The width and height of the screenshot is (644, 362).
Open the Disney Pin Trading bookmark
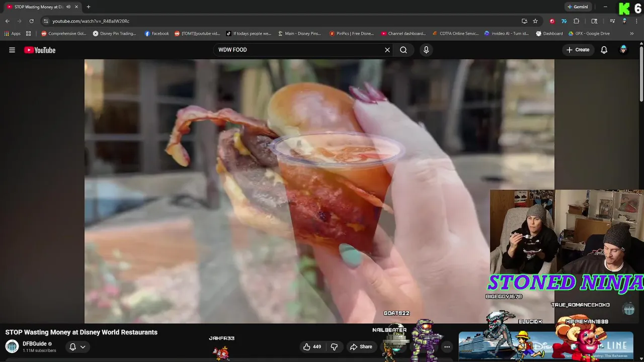tap(115, 34)
